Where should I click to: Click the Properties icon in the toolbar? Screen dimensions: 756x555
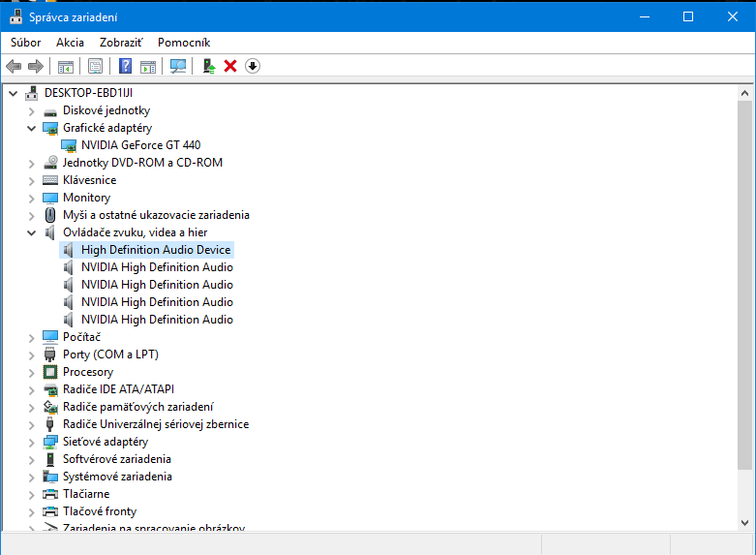96,66
